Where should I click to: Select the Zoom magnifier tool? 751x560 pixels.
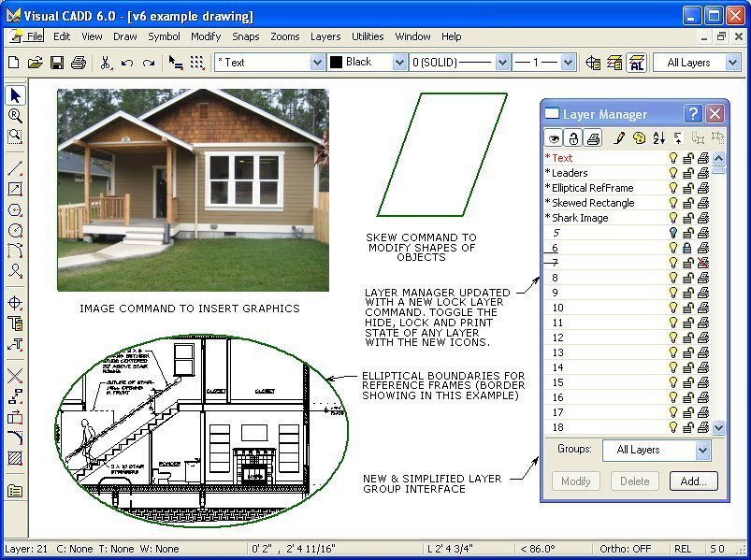pyautogui.click(x=15, y=116)
